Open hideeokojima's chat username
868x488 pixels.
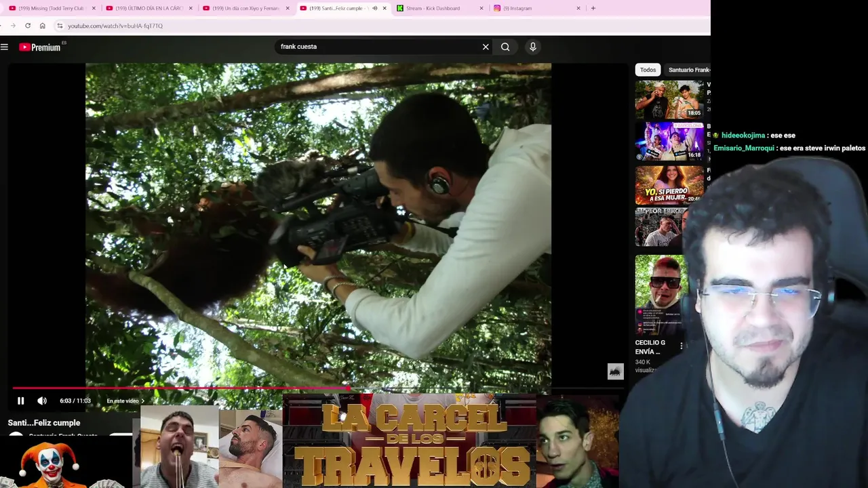coord(743,136)
